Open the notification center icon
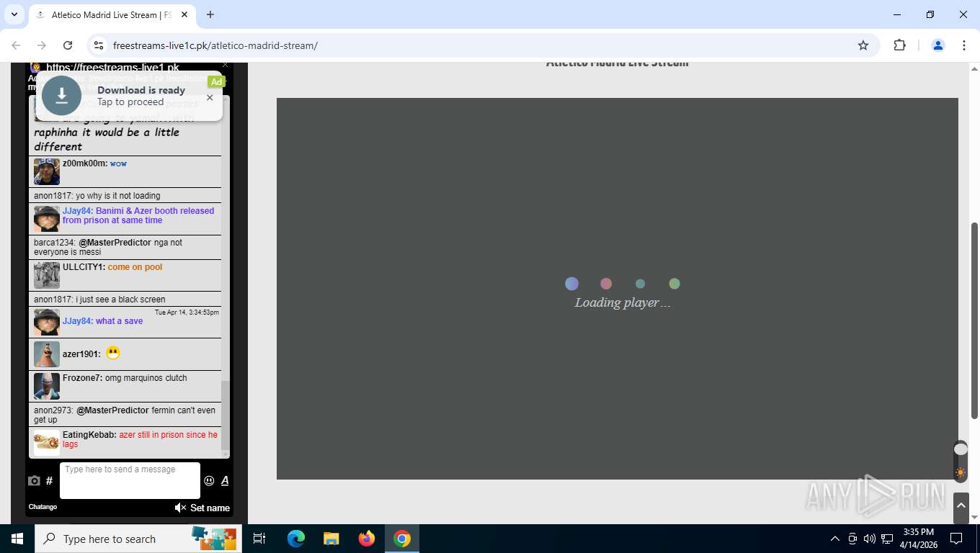 point(956,539)
